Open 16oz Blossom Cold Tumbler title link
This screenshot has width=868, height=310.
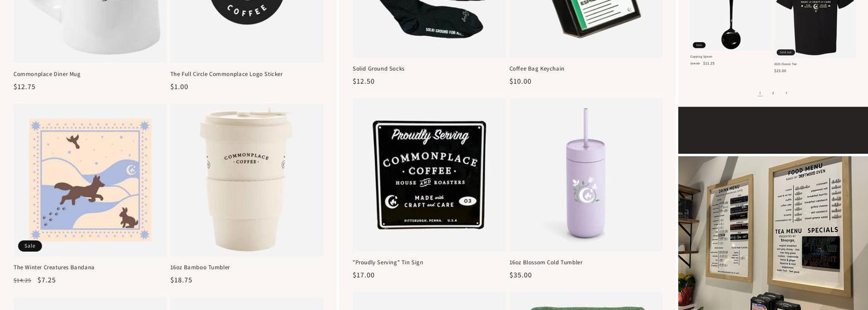coord(546,262)
